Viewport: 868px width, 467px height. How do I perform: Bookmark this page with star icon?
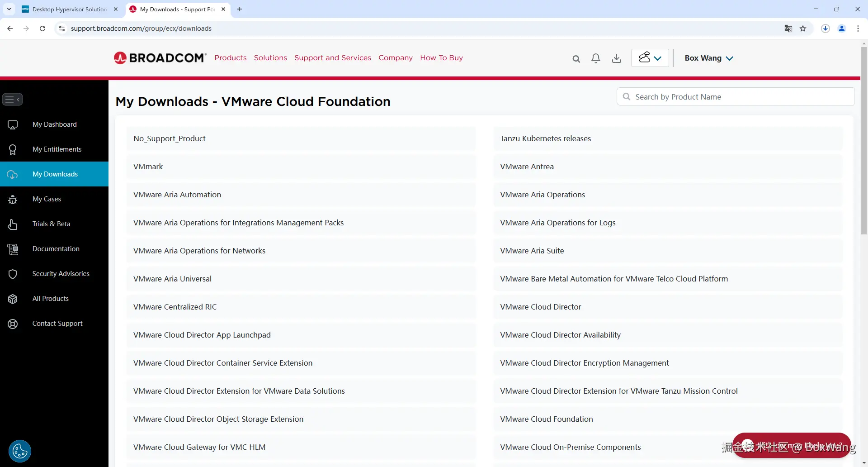(x=803, y=29)
